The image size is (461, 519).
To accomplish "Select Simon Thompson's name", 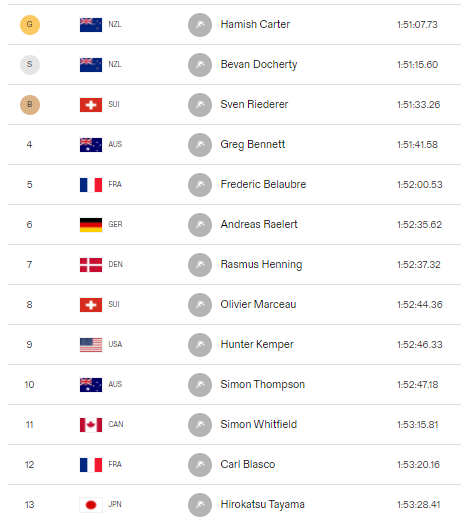I will coord(262,384).
